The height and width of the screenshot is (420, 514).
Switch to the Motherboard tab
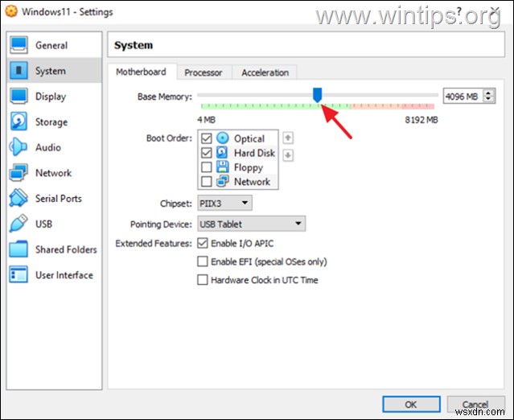142,72
